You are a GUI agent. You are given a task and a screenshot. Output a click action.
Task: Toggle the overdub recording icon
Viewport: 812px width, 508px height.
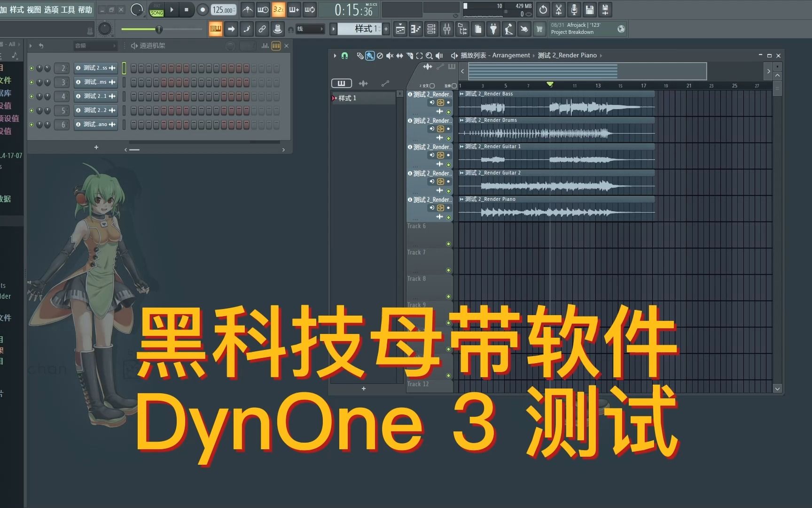[294, 9]
